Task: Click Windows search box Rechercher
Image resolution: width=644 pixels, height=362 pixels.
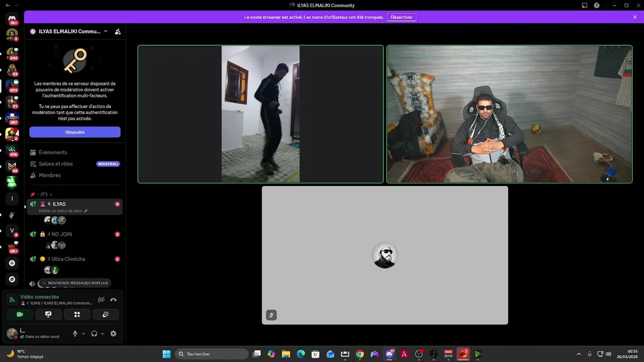Action: pyautogui.click(x=211, y=354)
